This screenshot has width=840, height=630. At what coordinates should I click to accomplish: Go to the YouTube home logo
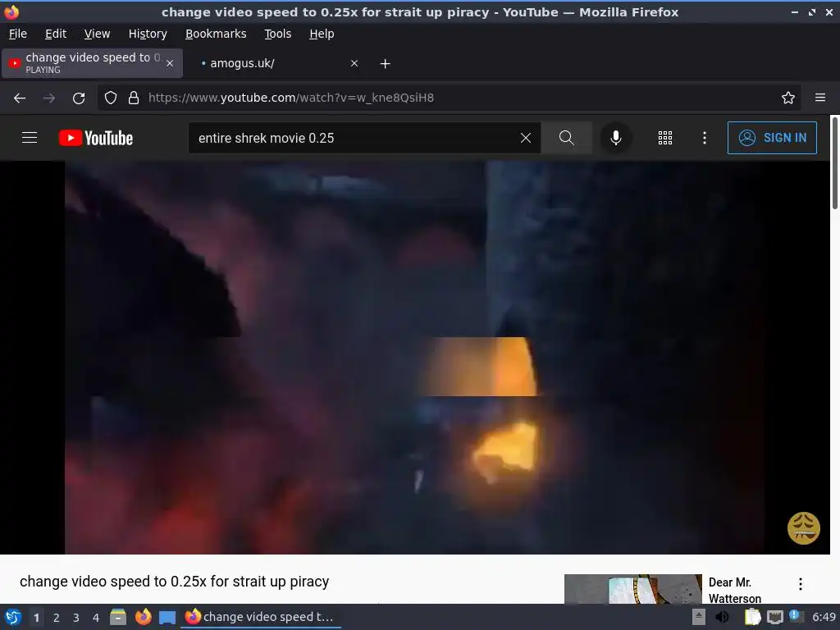click(x=95, y=138)
